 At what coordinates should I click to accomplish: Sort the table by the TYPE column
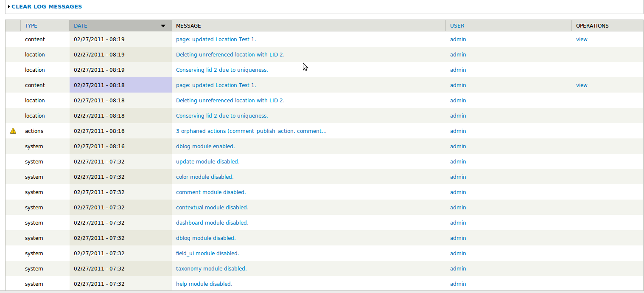coord(31,25)
